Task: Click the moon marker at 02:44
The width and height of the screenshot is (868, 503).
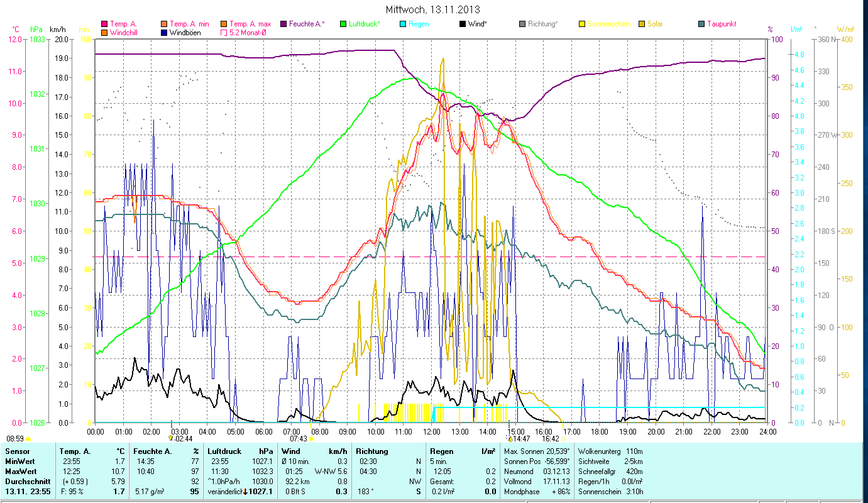Action: [171, 438]
